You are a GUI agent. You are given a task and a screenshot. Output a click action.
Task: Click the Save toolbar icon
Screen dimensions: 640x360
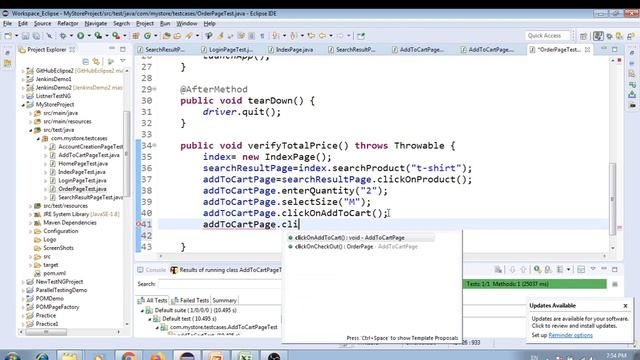(25, 36)
